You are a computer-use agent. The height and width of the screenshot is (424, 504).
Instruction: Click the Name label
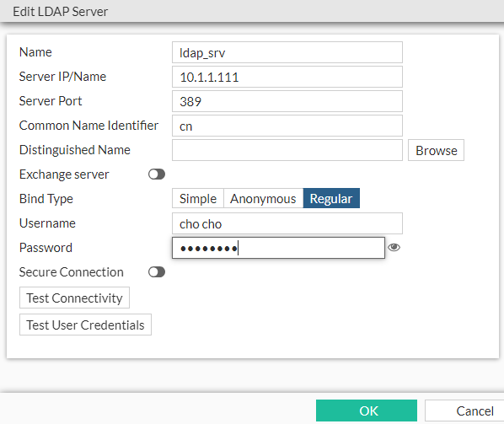[35, 52]
